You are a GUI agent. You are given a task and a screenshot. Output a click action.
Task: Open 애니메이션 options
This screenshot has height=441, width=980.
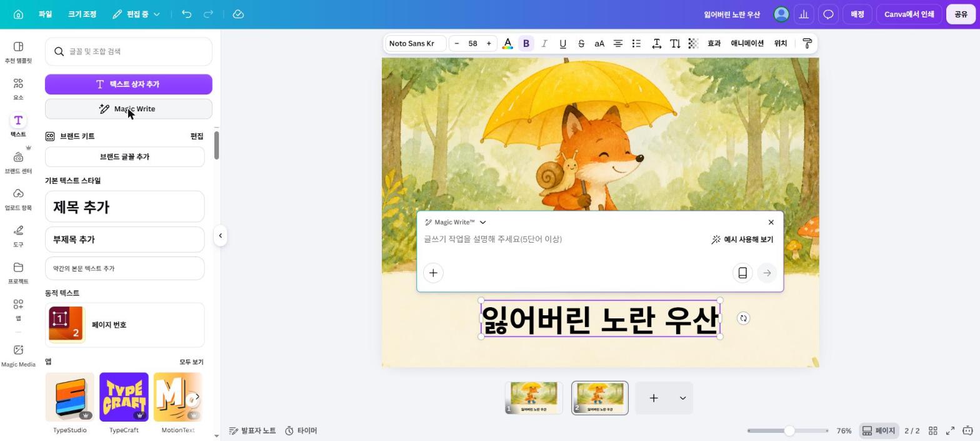(x=747, y=43)
